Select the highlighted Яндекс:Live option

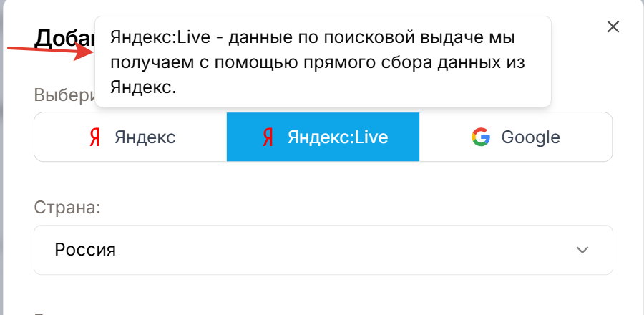point(323,137)
